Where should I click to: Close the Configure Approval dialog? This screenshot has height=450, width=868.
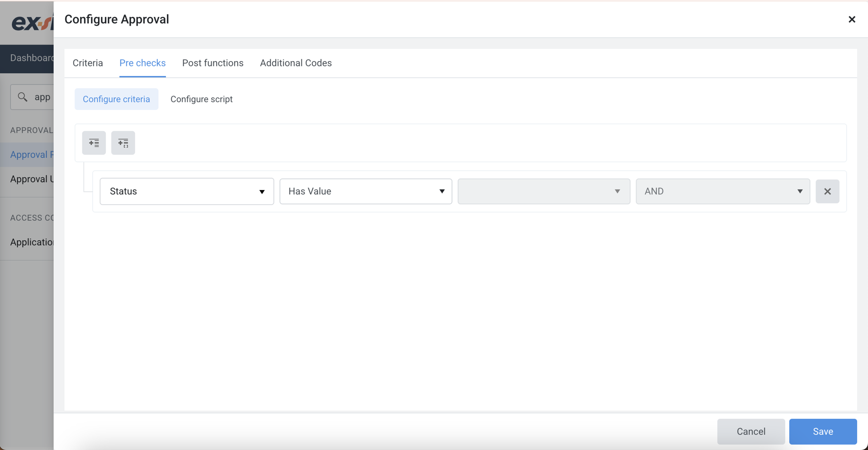pyautogui.click(x=852, y=19)
